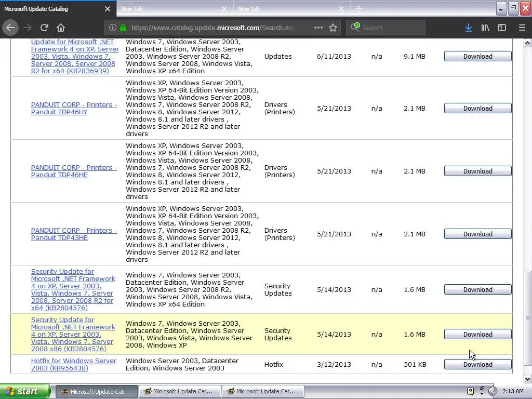Click the search engine magnifier icon
This screenshot has height=399, width=532.
[x=355, y=27]
